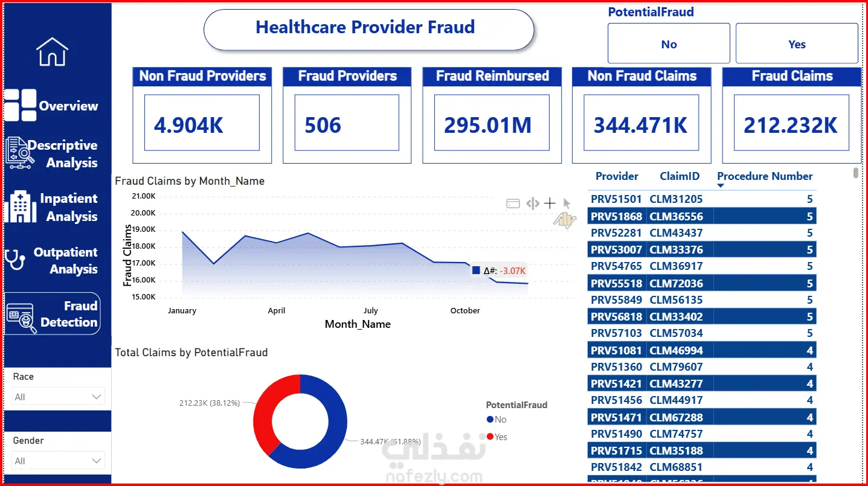Click the Healthcare Provider Fraud title
This screenshot has height=486, width=868.
click(365, 27)
